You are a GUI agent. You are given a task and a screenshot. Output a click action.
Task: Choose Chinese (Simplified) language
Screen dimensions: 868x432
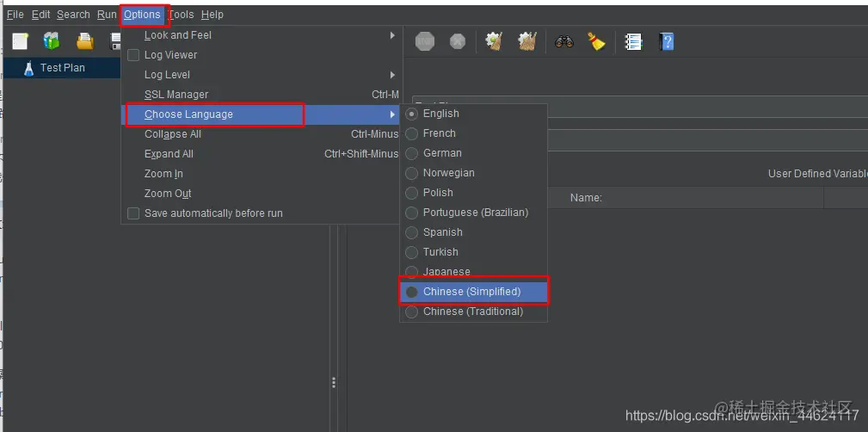pyautogui.click(x=473, y=292)
